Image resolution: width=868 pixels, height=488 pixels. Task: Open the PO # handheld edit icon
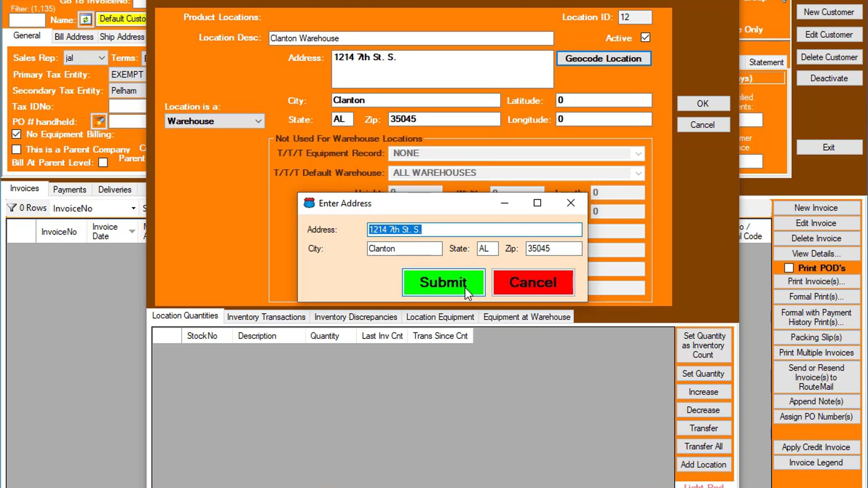pos(99,121)
